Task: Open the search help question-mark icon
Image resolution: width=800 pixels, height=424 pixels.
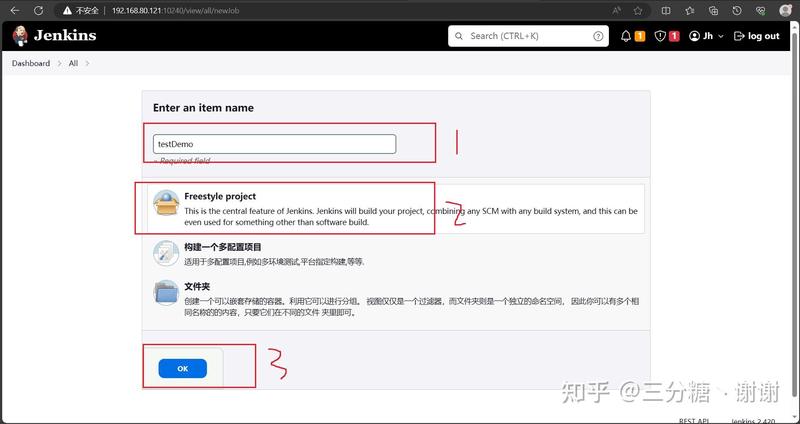Action: click(598, 36)
